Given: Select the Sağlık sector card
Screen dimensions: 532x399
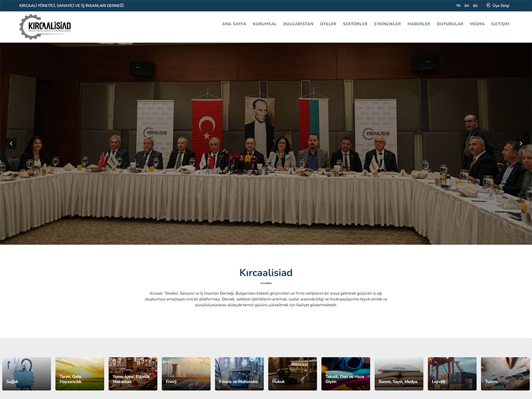Looking at the screenshot, I should tap(27, 373).
